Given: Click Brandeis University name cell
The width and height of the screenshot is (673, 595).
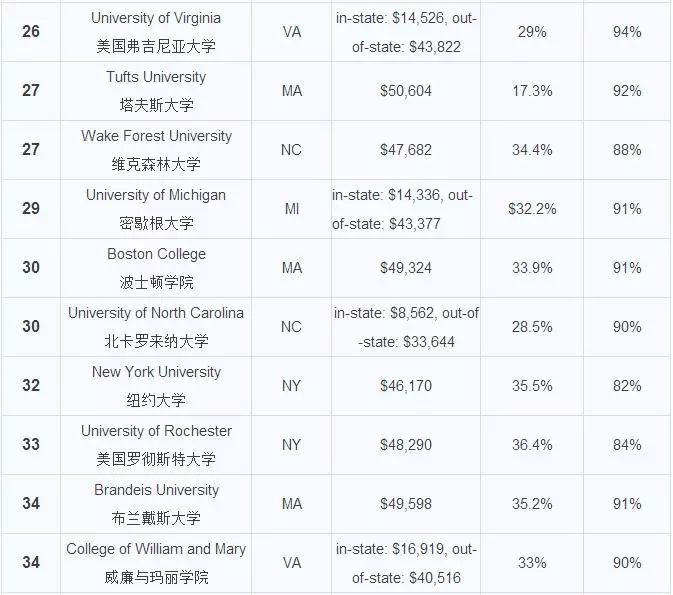Looking at the screenshot, I should pos(156,504).
